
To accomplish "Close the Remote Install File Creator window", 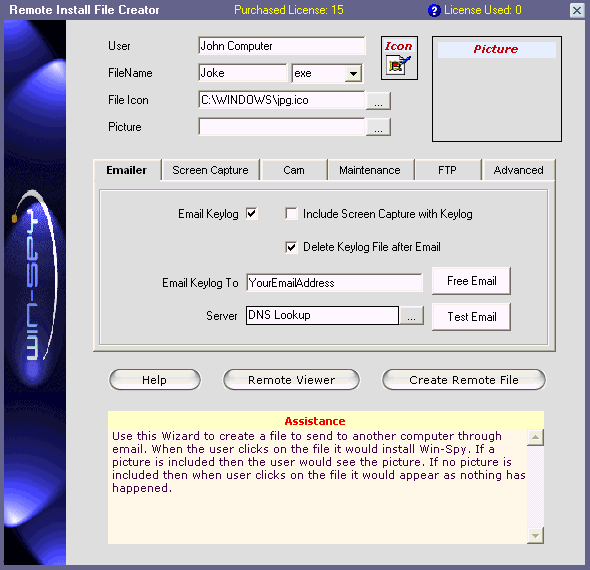I will (576, 10).
